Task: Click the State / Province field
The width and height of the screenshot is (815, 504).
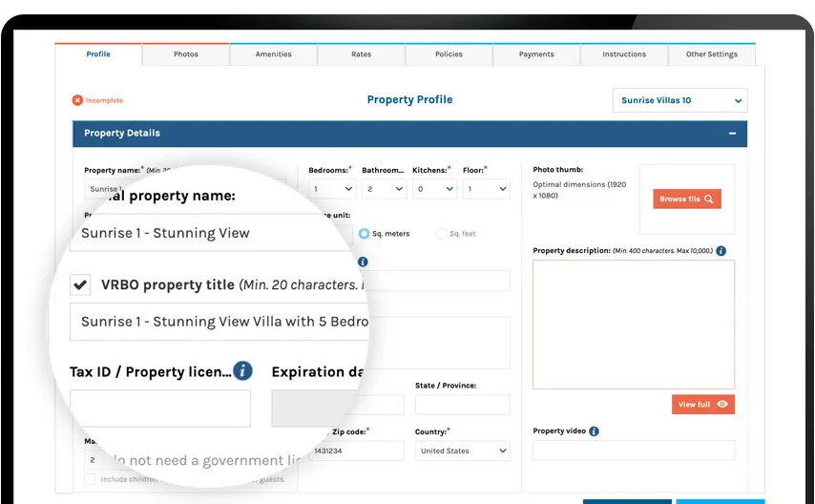Action: tap(462, 405)
